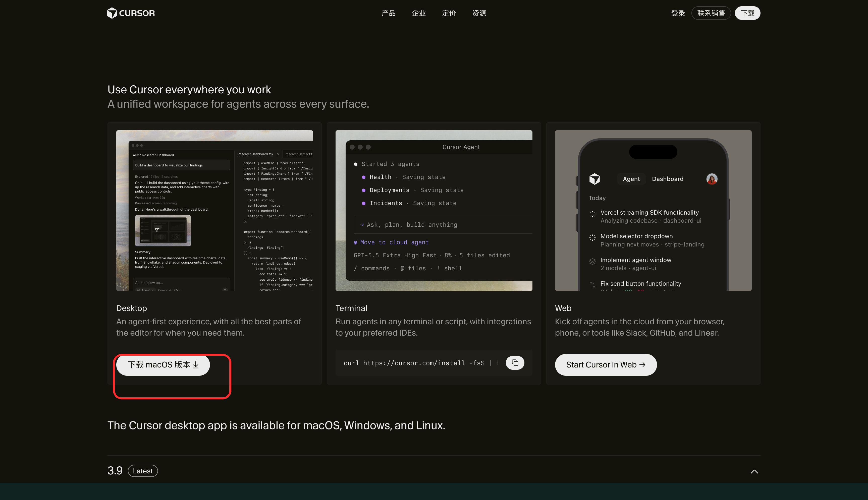Select the Dashboard tab in the phone mockup
The height and width of the screenshot is (500, 868).
coord(667,179)
